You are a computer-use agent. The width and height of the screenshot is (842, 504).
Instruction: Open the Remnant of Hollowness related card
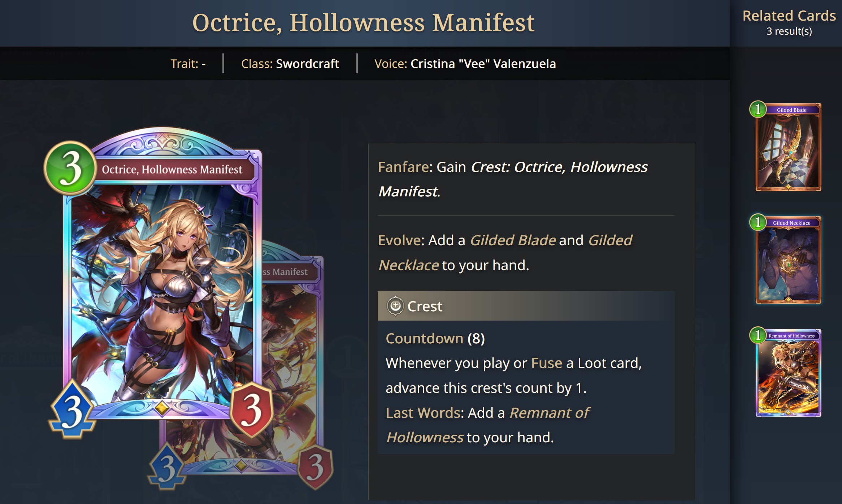point(789,373)
